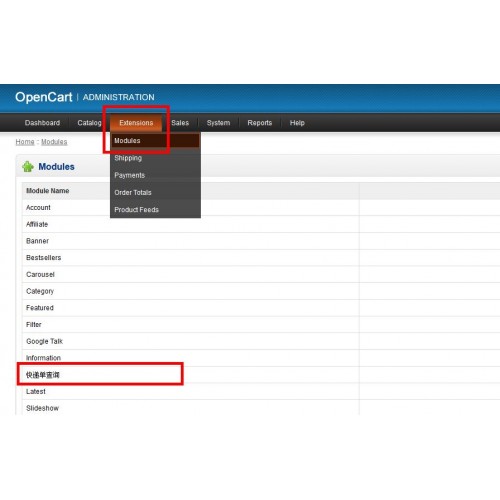Select the Google Talk module row
500x500 pixels.
191,341
